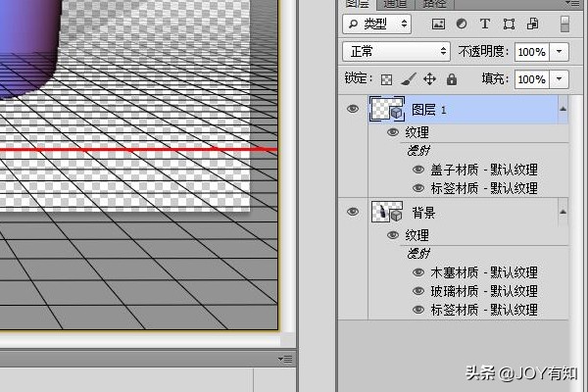Hide 盖子材质 - 默认纹理 texture

coord(418,170)
